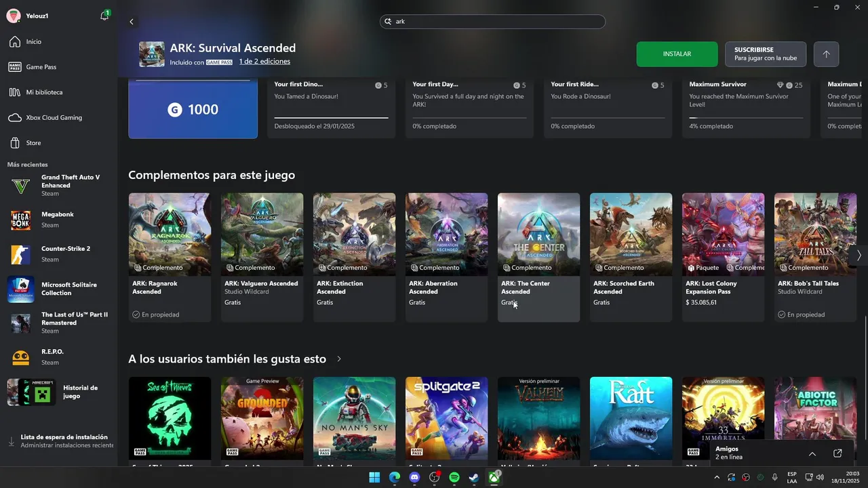This screenshot has width=868, height=488.
Task: Open Windows Start menu
Action: (374, 477)
